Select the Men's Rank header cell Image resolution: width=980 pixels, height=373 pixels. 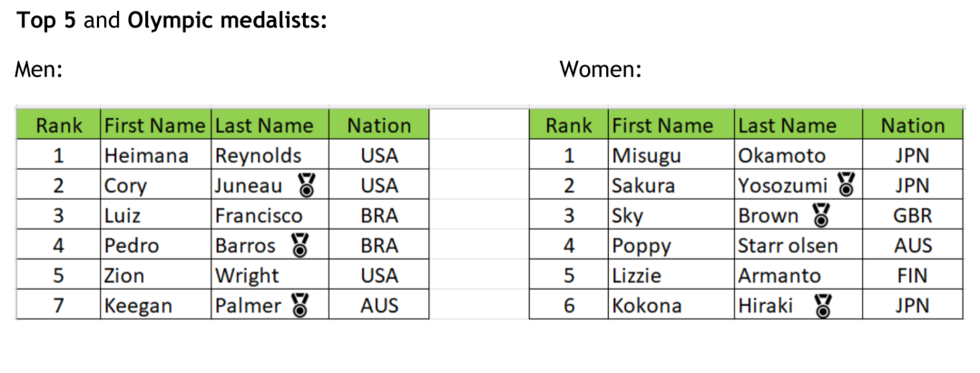(x=58, y=125)
